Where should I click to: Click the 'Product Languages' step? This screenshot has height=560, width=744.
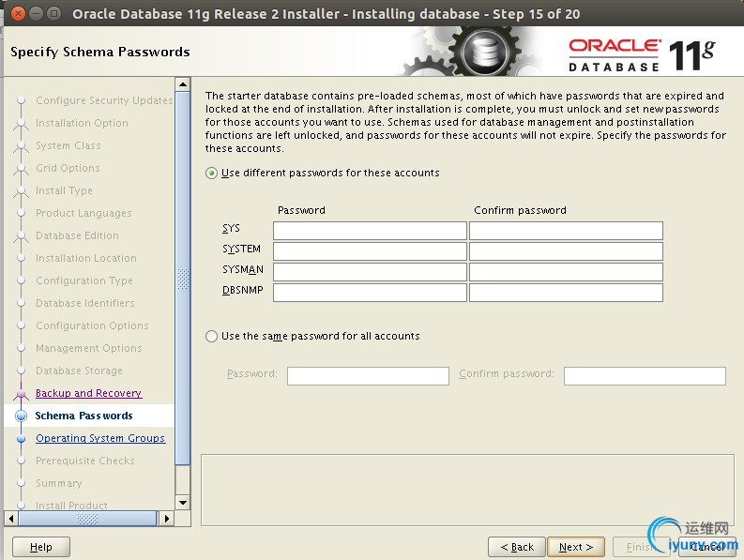(84, 213)
